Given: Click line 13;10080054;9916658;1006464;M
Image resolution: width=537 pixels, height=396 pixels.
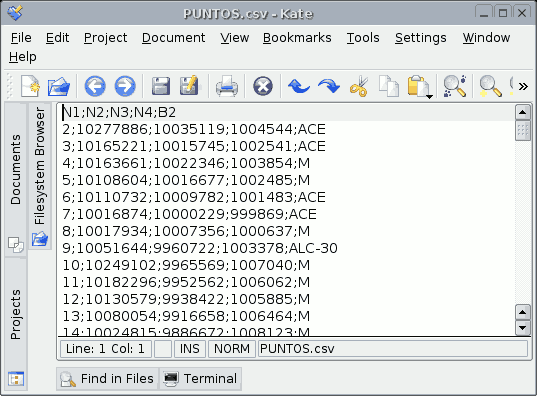Looking at the screenshot, I should tap(186, 316).
